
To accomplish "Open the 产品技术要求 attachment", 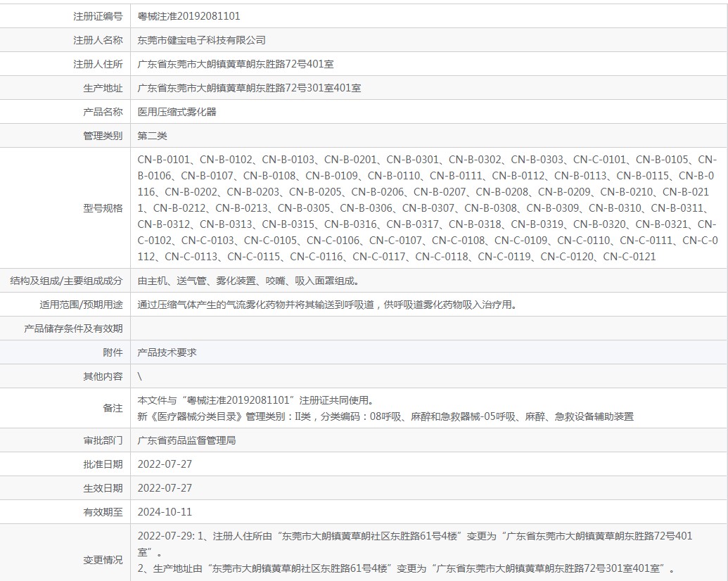I will coord(167,352).
